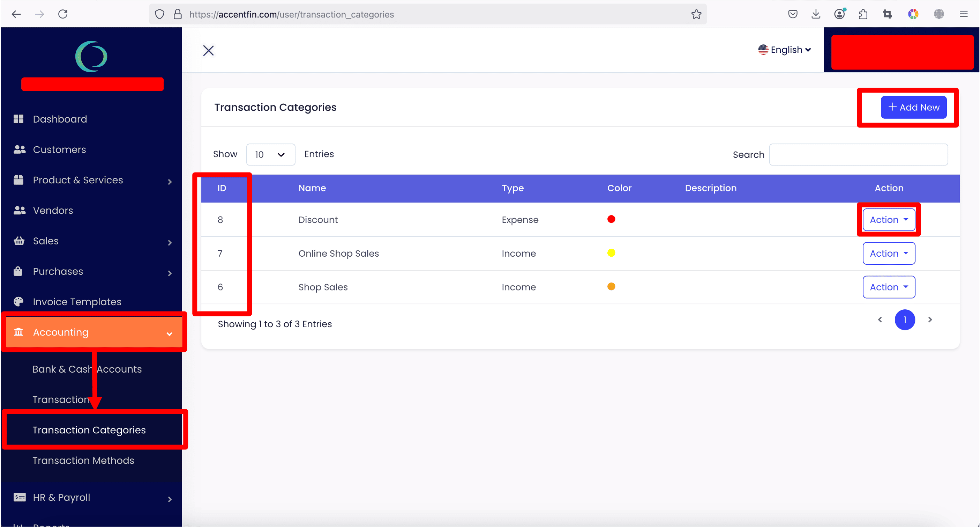Click the X sidebar toggle icon

(x=208, y=51)
